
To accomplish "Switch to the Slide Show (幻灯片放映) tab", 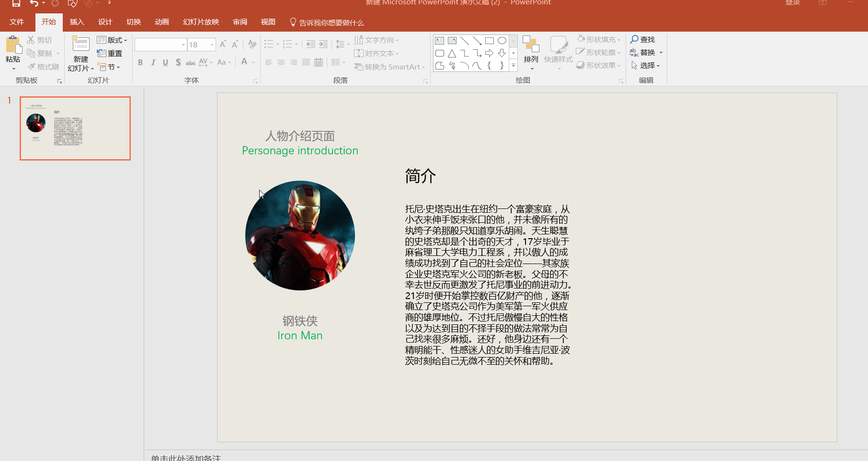I will [x=201, y=22].
